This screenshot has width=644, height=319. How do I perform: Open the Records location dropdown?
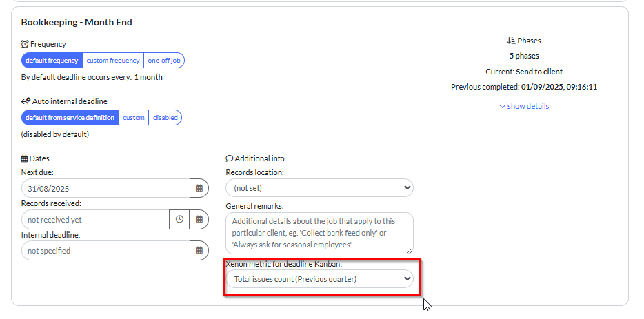[319, 188]
